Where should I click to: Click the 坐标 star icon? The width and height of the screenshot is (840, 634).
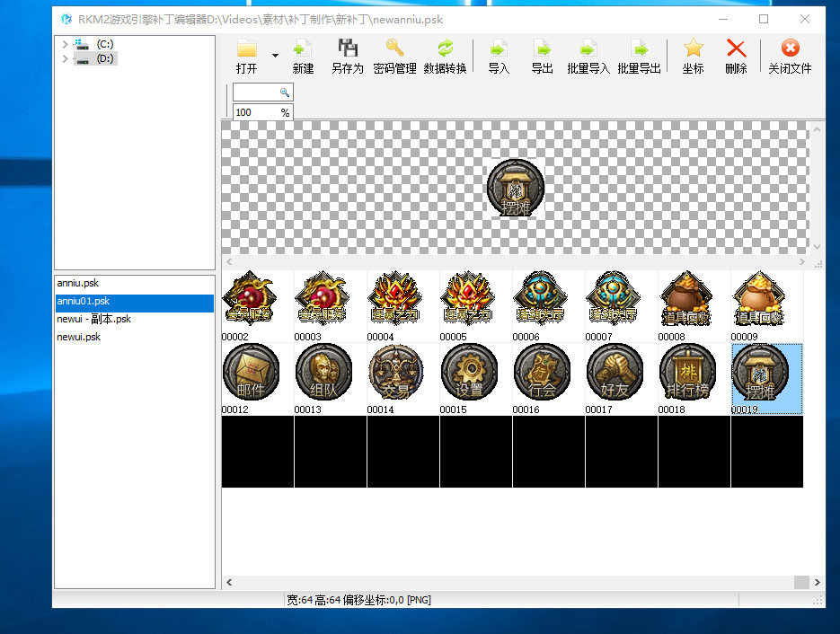(x=693, y=50)
